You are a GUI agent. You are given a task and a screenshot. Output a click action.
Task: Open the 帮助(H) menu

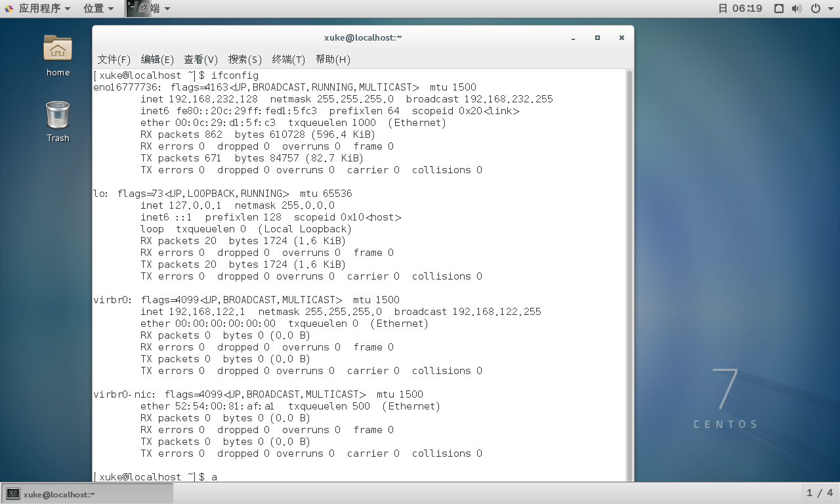click(333, 60)
